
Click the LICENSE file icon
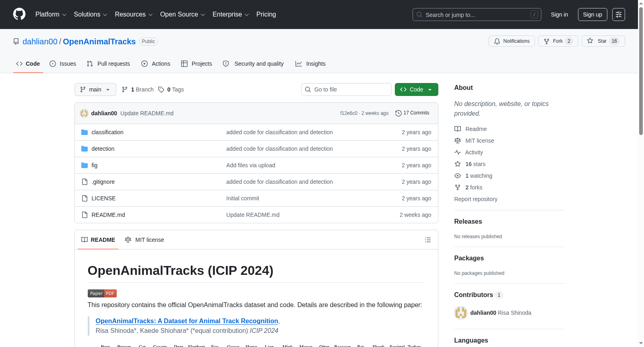pos(85,198)
